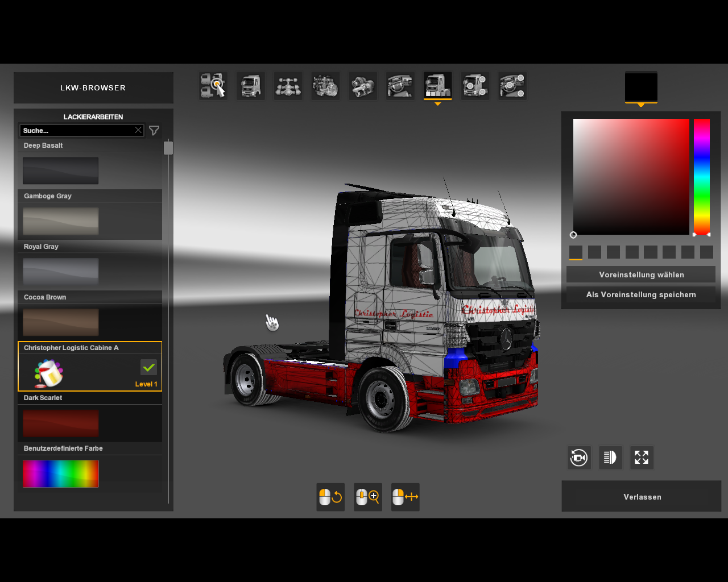Open the truck exterior accessories icon
Image resolution: width=728 pixels, height=582 pixels.
[475, 86]
